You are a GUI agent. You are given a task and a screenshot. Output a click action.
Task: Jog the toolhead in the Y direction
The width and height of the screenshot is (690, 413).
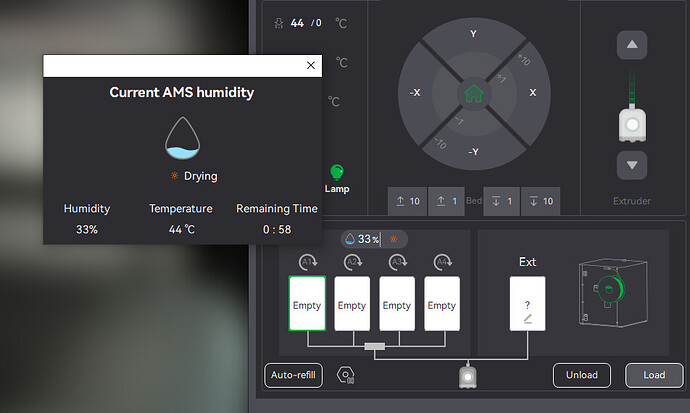473,34
